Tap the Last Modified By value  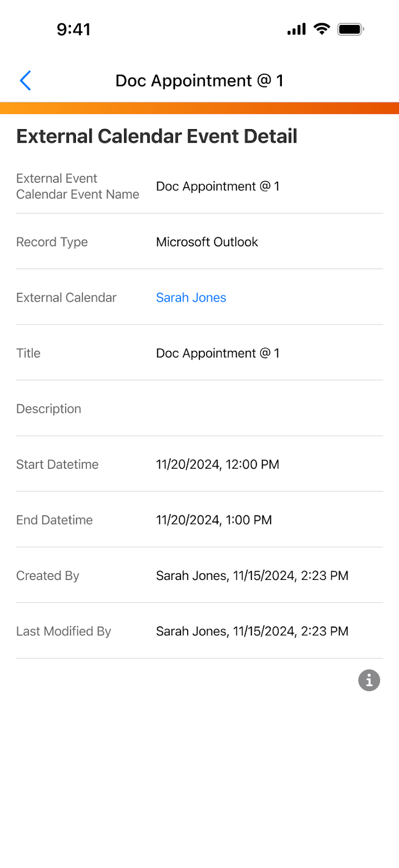pos(252,631)
